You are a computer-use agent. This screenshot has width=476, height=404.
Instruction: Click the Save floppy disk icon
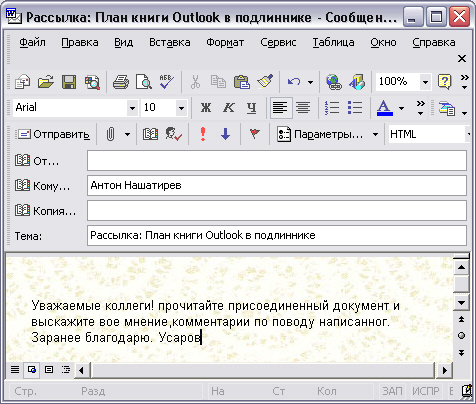(x=69, y=82)
